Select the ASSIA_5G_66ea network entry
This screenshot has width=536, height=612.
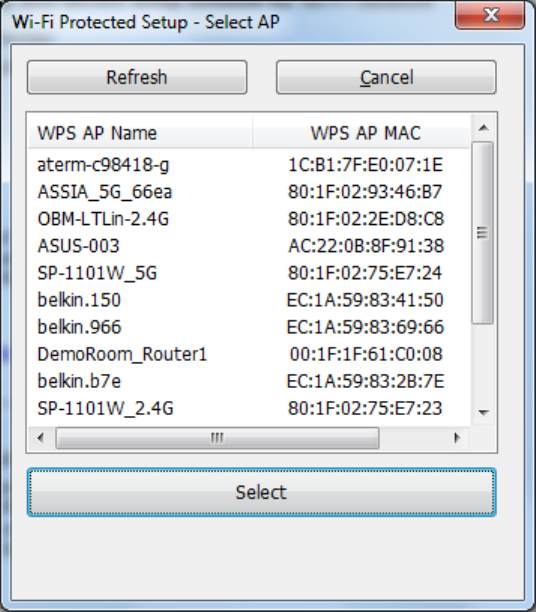pos(249,192)
